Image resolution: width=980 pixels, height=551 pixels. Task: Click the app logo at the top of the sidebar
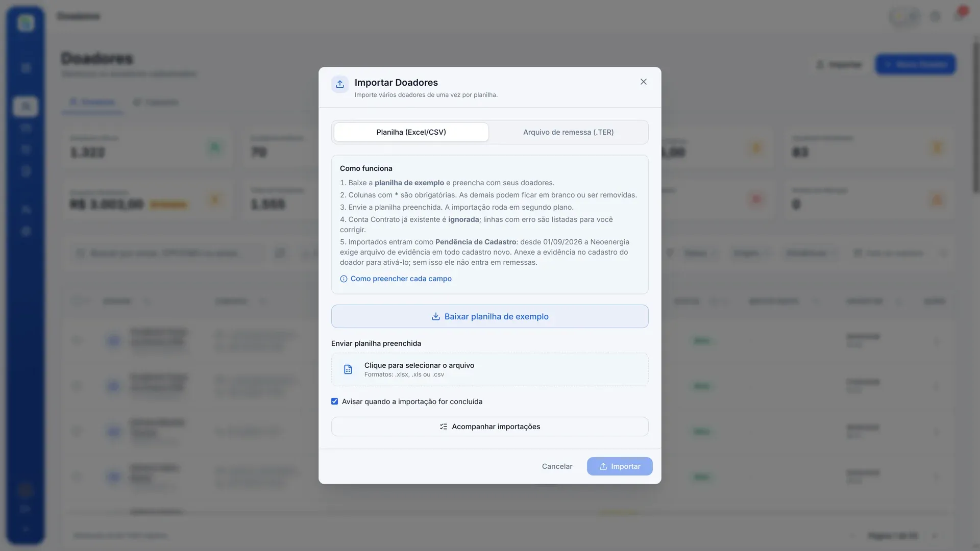point(26,22)
